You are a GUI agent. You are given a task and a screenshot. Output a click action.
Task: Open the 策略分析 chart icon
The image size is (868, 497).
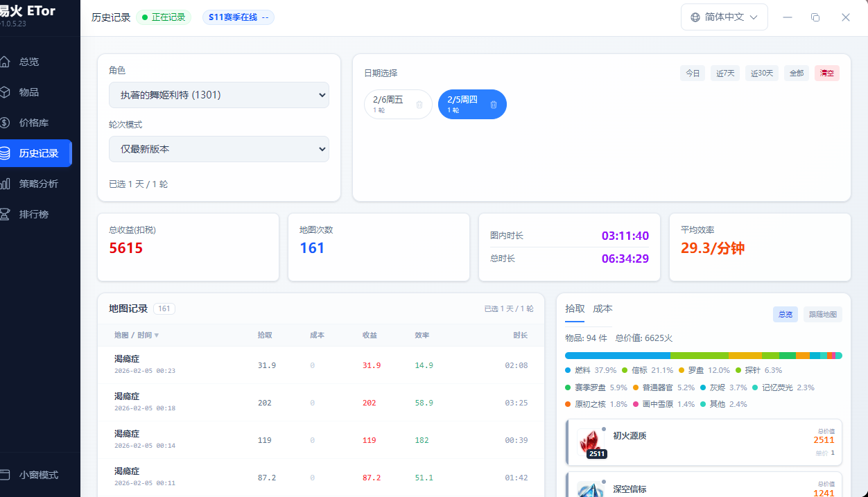tap(5, 184)
